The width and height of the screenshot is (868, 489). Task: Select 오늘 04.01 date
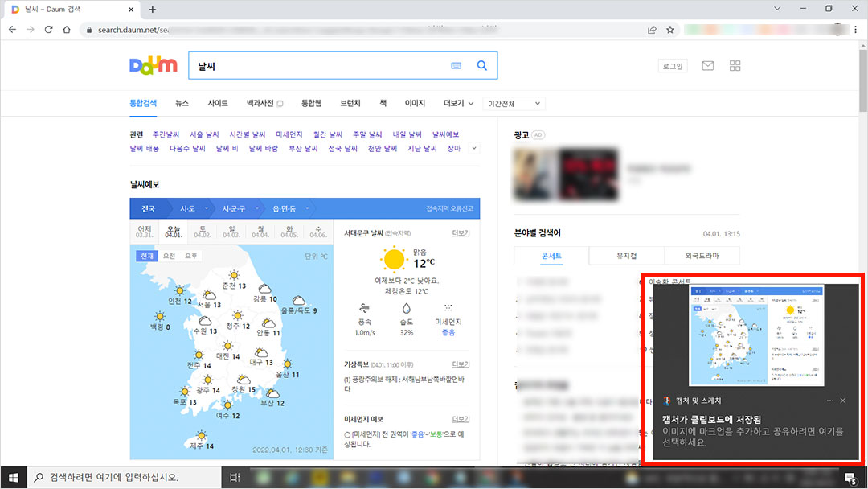tap(174, 232)
